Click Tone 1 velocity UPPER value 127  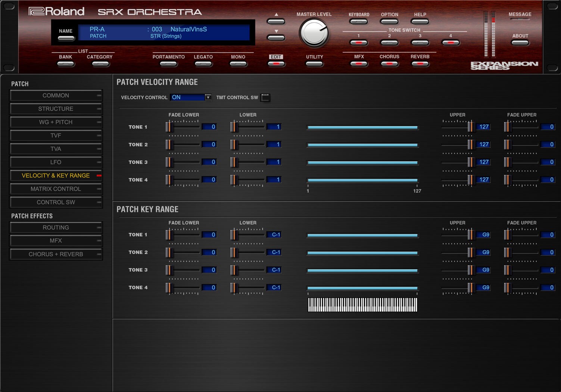click(483, 127)
